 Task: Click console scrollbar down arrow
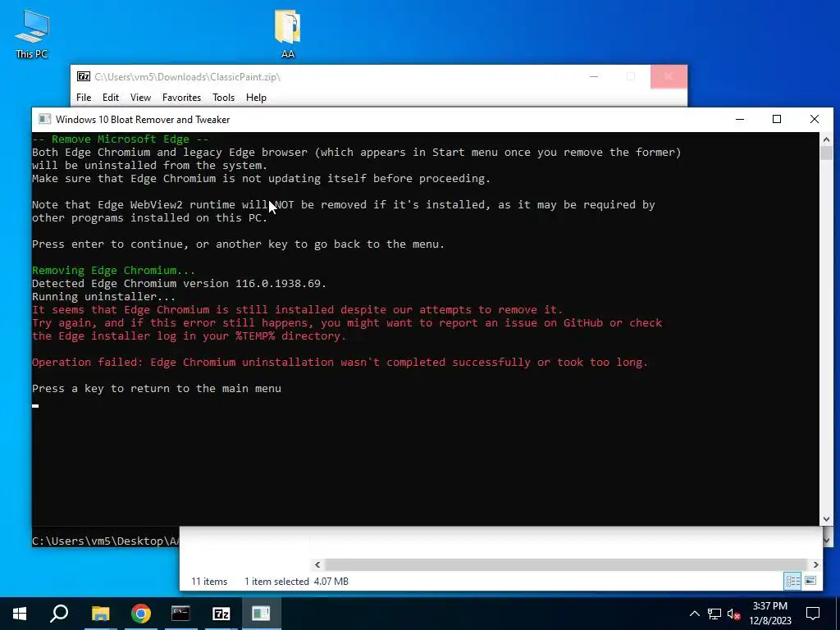tap(826, 518)
